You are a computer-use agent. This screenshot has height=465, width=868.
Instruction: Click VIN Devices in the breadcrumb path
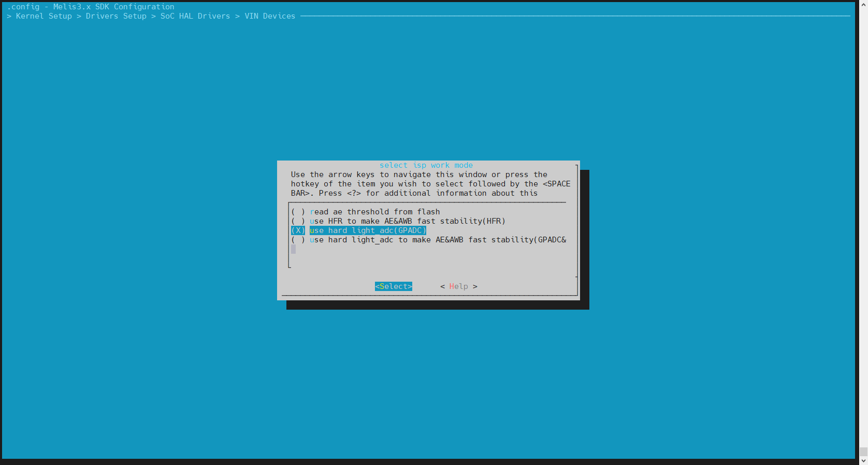tap(269, 16)
